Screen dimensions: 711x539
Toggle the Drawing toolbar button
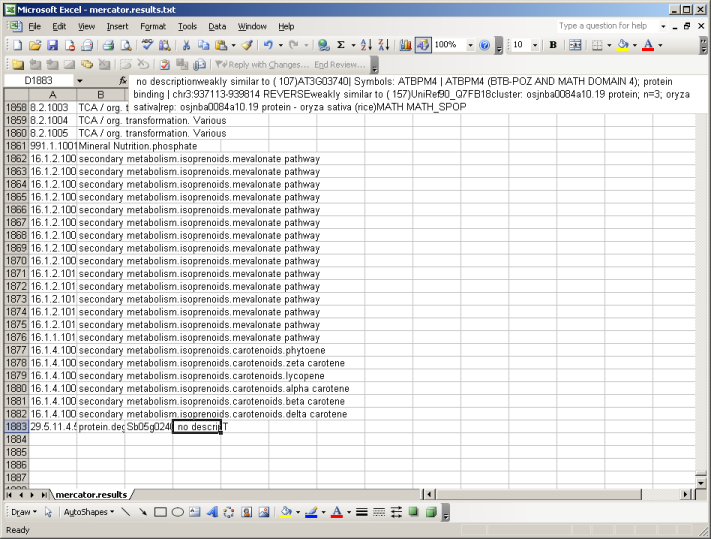[x=423, y=45]
